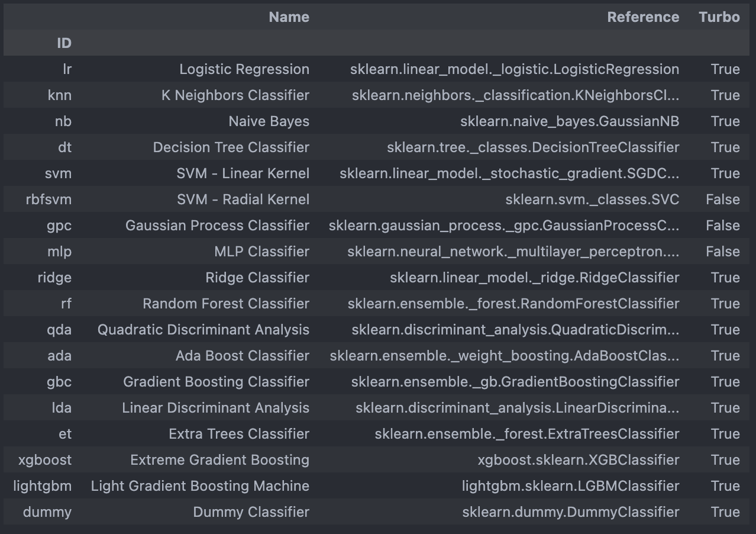Click the sklearn.svm._classes.SVC reference cell
Viewport: 756px width, 534px height.
592,200
